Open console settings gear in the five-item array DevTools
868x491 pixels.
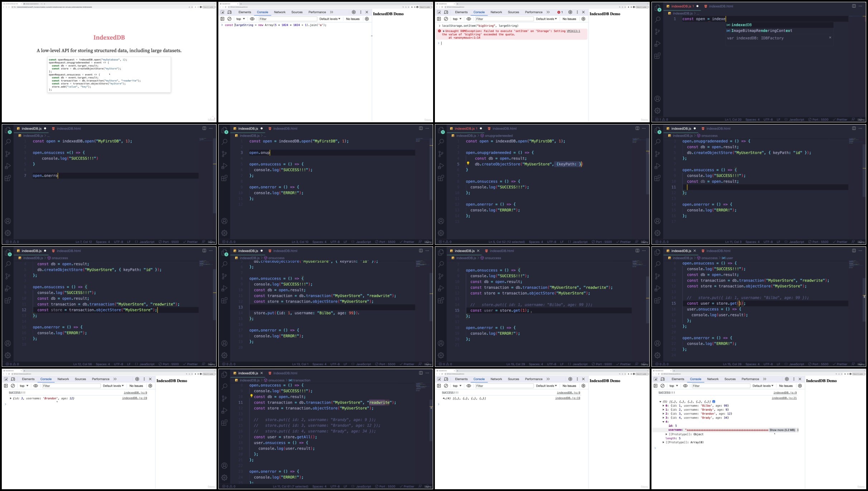tap(800, 386)
